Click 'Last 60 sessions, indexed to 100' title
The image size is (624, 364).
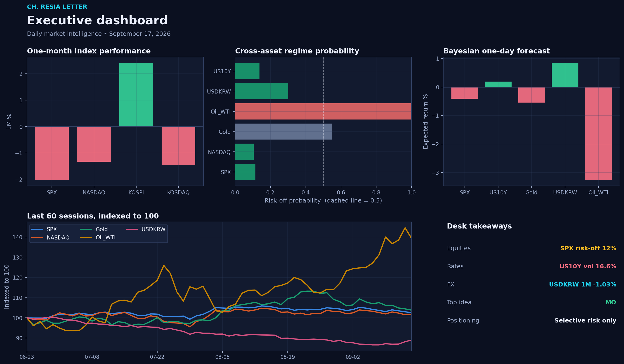[x=93, y=216]
